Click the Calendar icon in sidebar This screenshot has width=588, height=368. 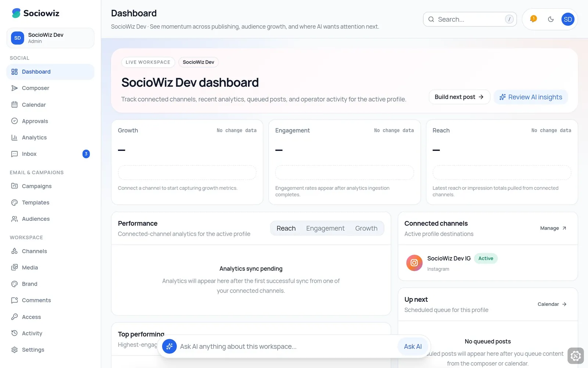click(14, 105)
